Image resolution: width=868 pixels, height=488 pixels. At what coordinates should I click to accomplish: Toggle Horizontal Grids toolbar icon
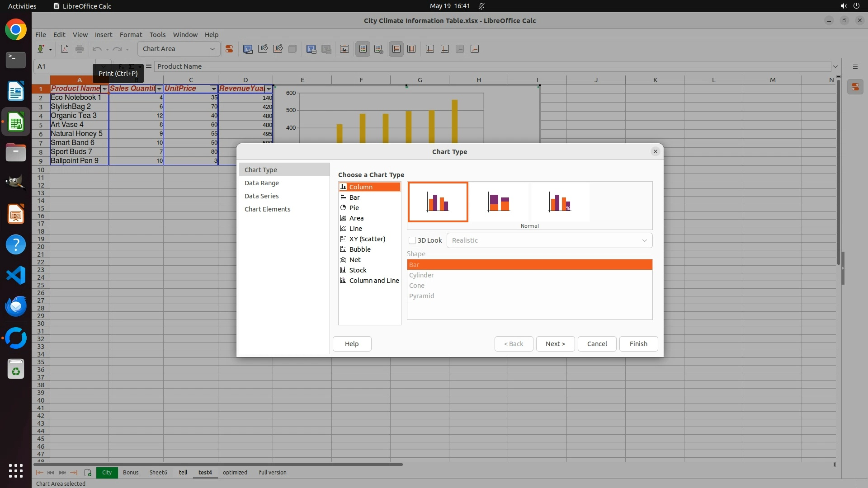(x=396, y=49)
